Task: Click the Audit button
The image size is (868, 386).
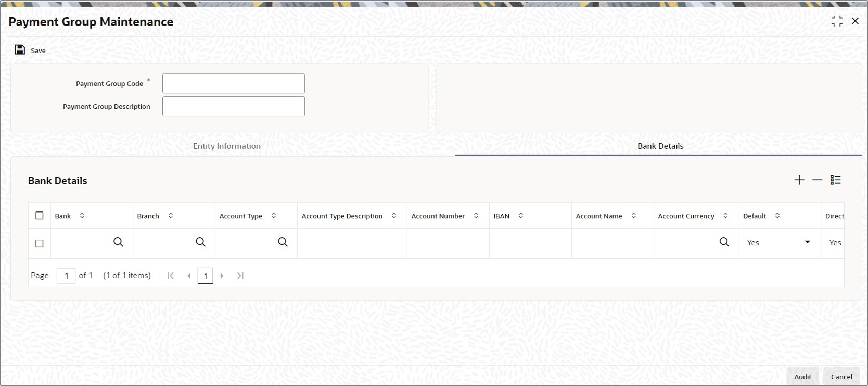Action: [802, 377]
